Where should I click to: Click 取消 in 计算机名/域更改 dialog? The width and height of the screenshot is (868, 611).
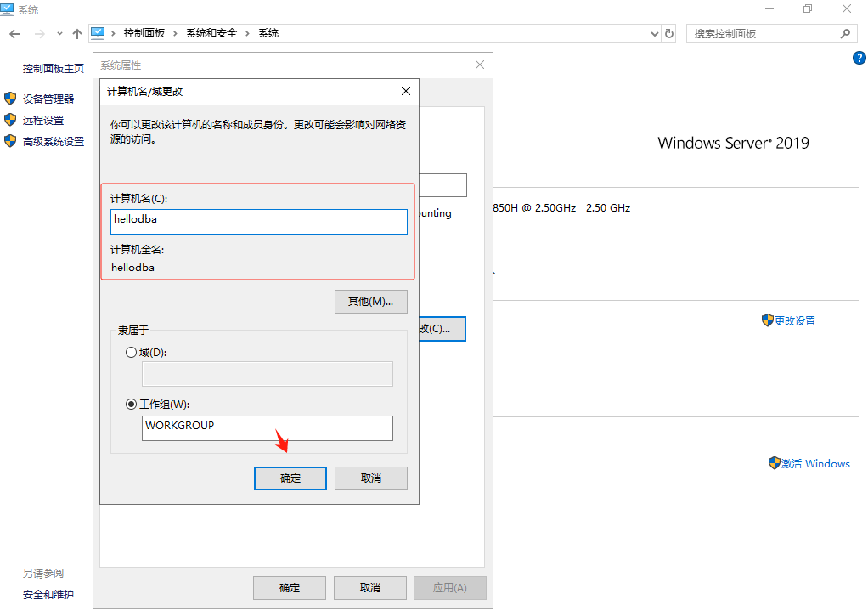(371, 478)
